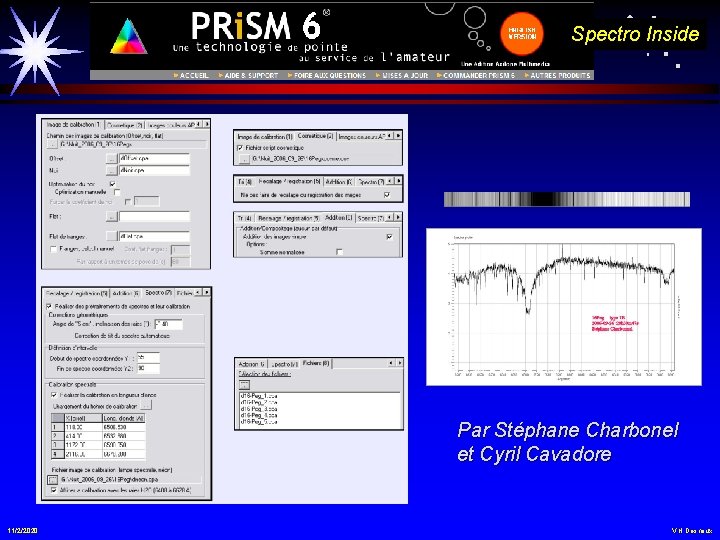
Task: Tick the Franges calcul manuel checkbox
Action: pos(53,249)
